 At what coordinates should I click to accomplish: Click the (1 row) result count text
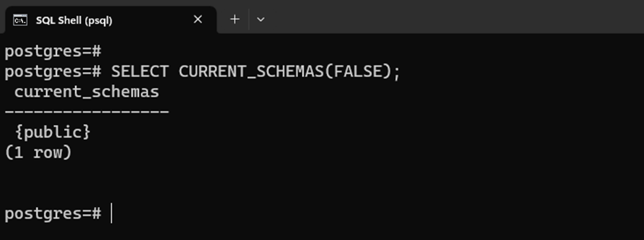38,153
